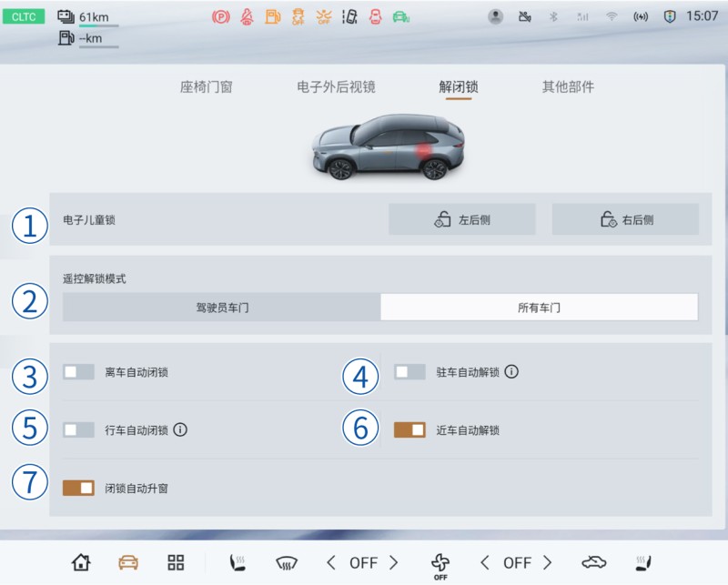Open info icon beside 驻车自动解锁

tap(511, 371)
